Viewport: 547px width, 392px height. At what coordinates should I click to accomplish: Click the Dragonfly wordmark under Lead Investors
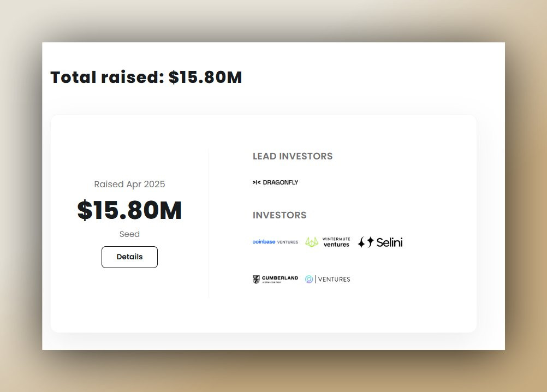click(x=281, y=182)
